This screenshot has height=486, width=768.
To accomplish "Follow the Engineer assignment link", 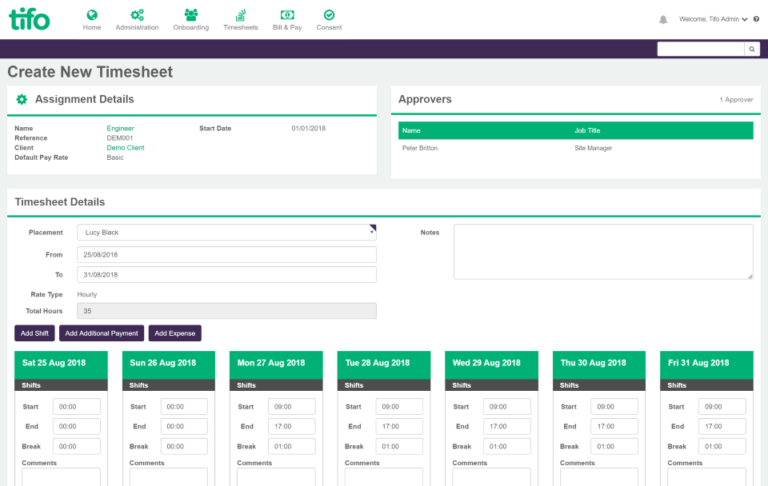I will click(x=120, y=128).
